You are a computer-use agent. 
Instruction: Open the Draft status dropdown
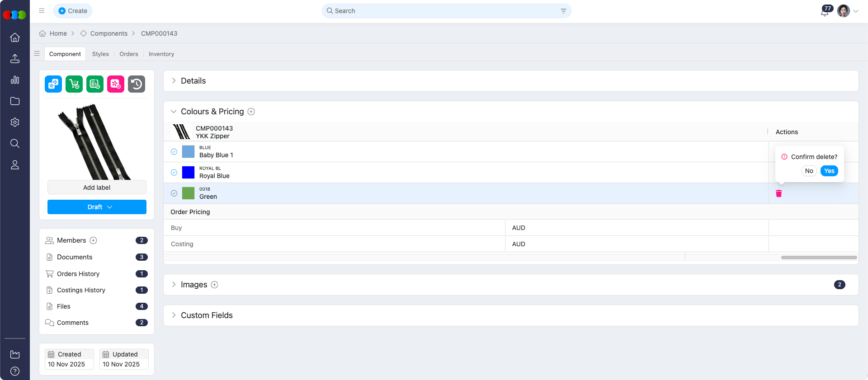click(x=97, y=207)
